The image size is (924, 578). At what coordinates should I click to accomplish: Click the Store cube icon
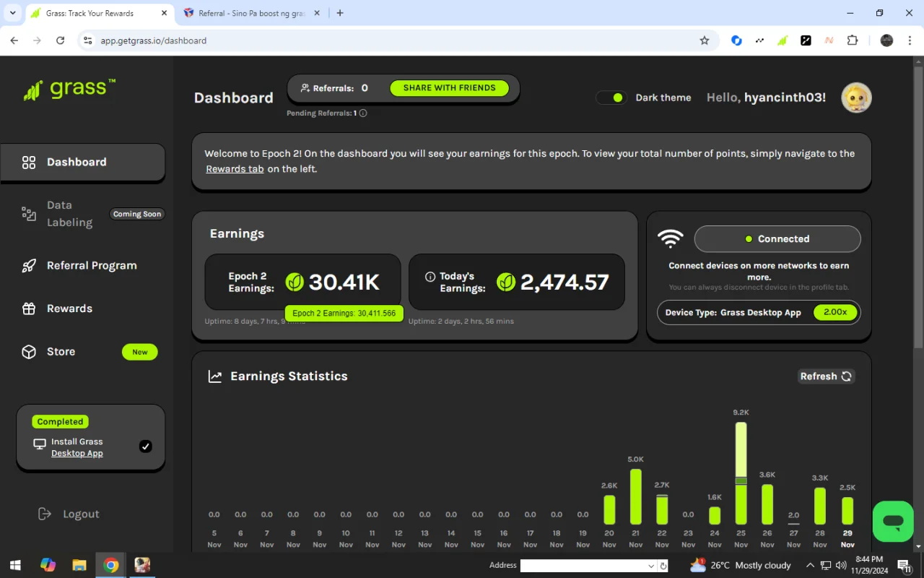pyautogui.click(x=29, y=352)
